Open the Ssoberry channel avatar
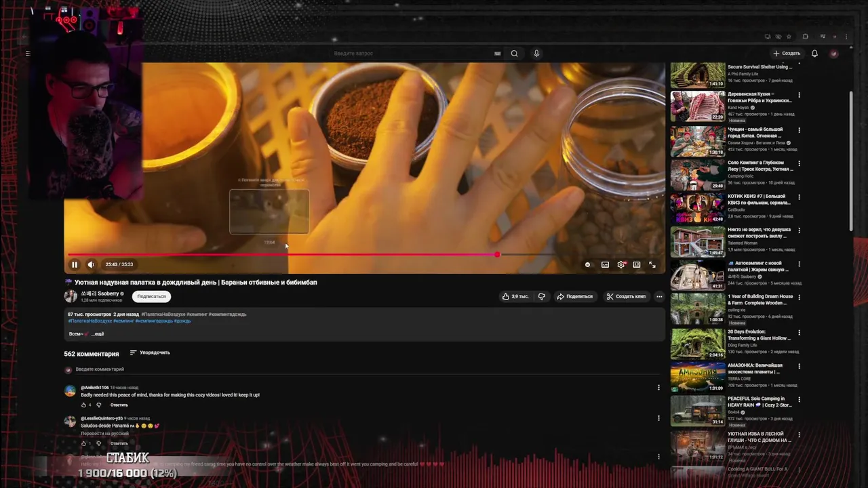Viewport: 868px width, 488px height. coord(71,296)
